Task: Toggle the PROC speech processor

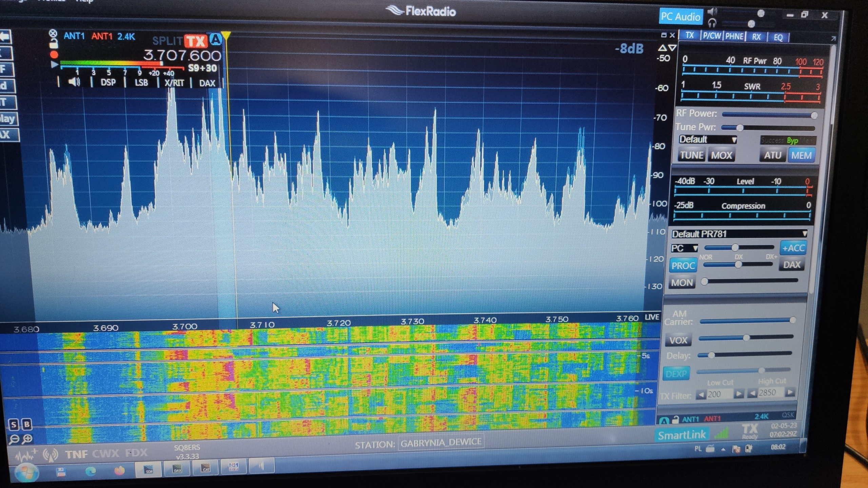Action: pyautogui.click(x=683, y=266)
